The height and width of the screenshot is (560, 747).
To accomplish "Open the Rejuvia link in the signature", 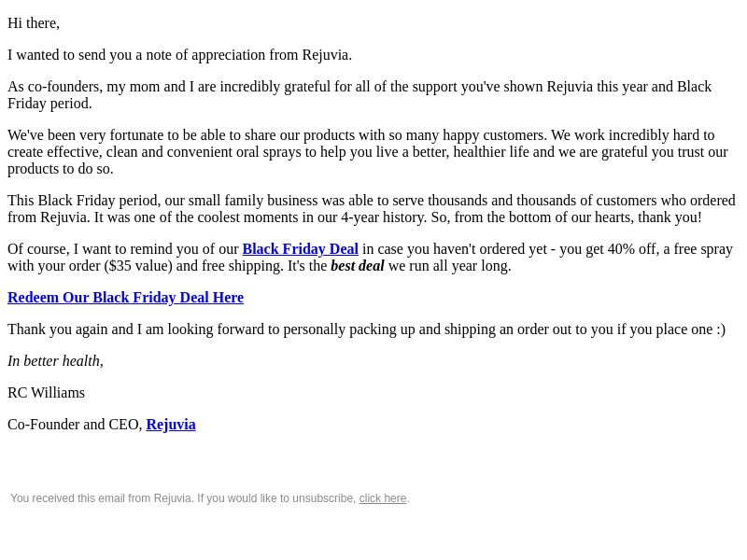I will tap(171, 425).
